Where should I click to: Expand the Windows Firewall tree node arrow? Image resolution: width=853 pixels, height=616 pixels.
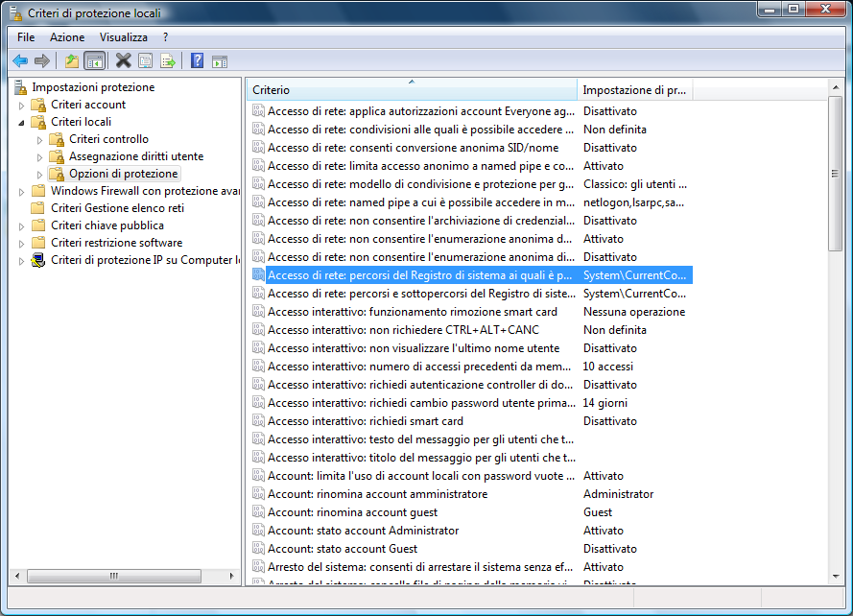point(21,191)
